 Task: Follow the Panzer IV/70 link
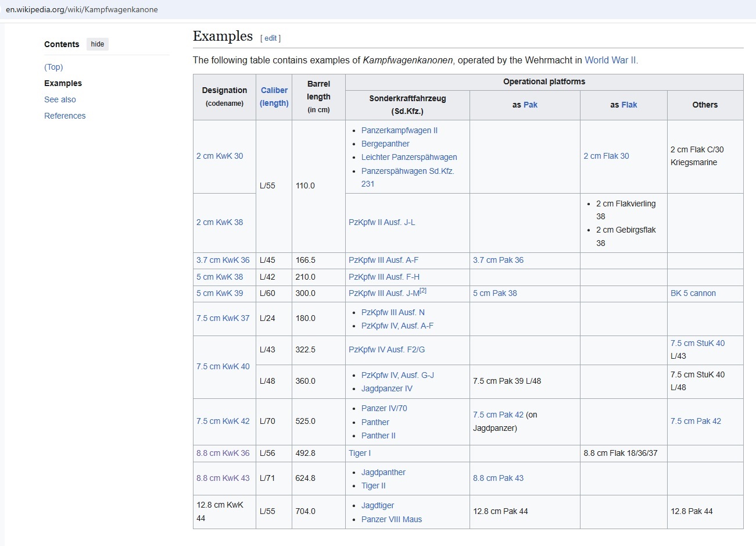[384, 408]
